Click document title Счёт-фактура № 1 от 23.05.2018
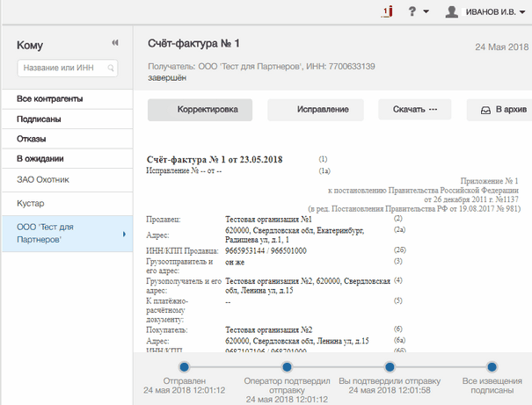 215,160
